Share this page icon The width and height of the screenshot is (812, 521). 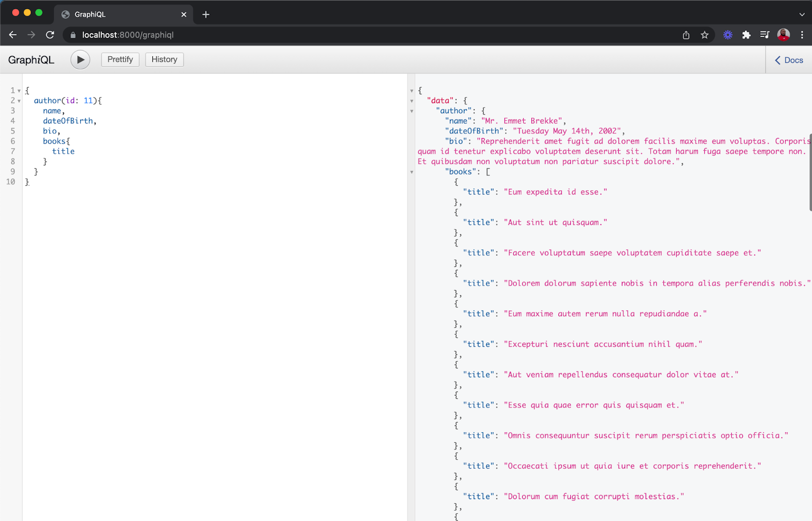[686, 35]
